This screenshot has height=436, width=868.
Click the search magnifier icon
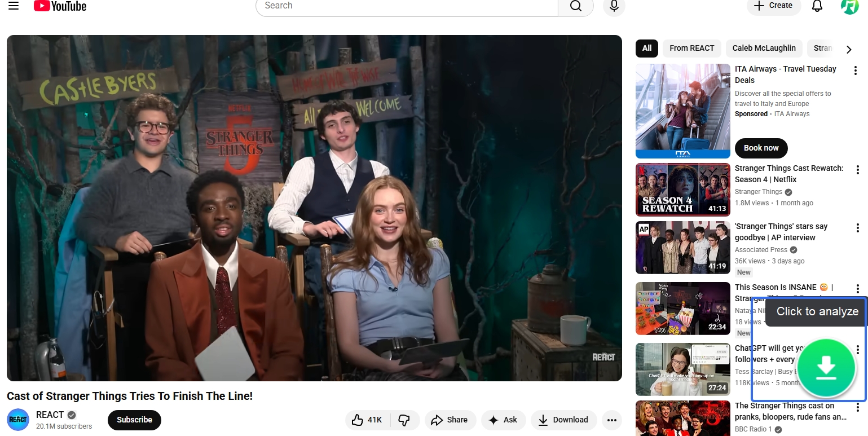(x=575, y=6)
